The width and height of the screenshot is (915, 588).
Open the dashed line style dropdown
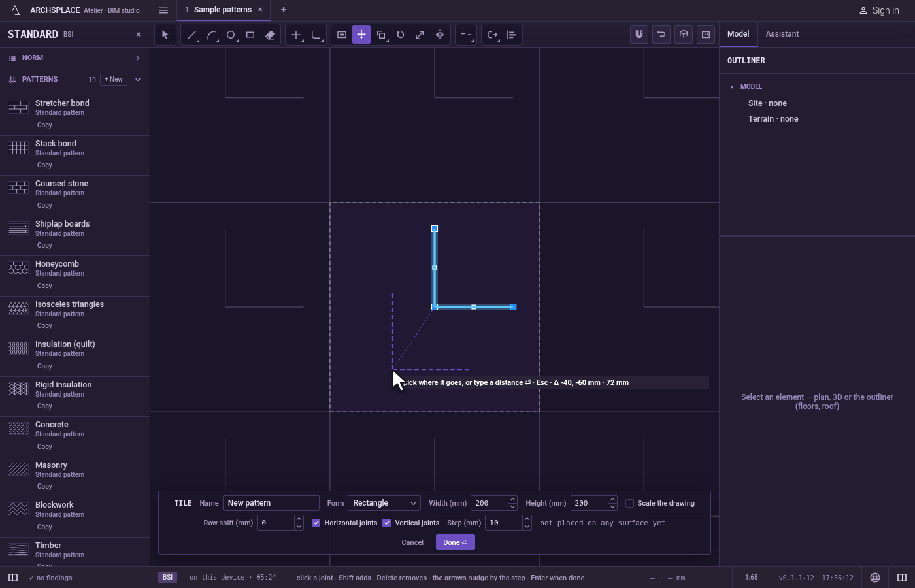466,35
